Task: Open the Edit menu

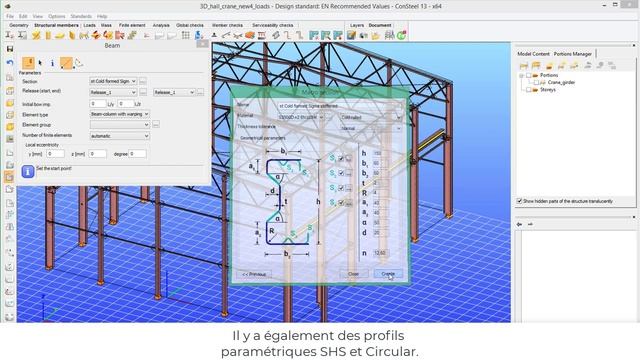Action: pyautogui.click(x=23, y=16)
